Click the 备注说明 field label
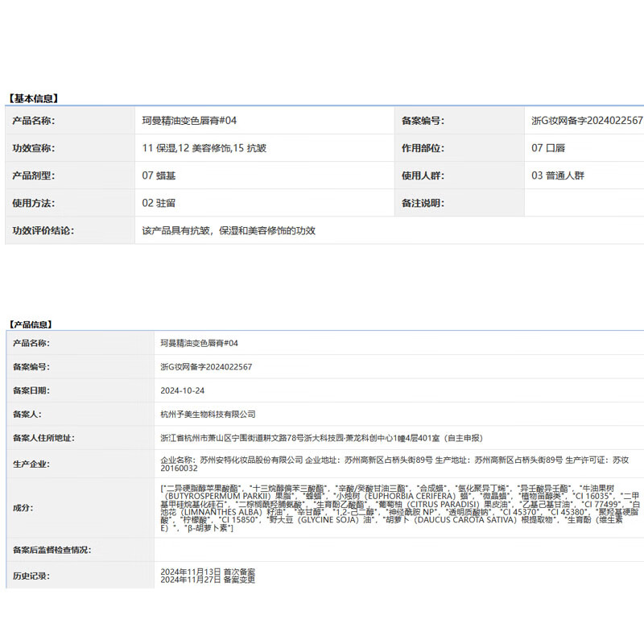The image size is (644, 644). click(423, 203)
